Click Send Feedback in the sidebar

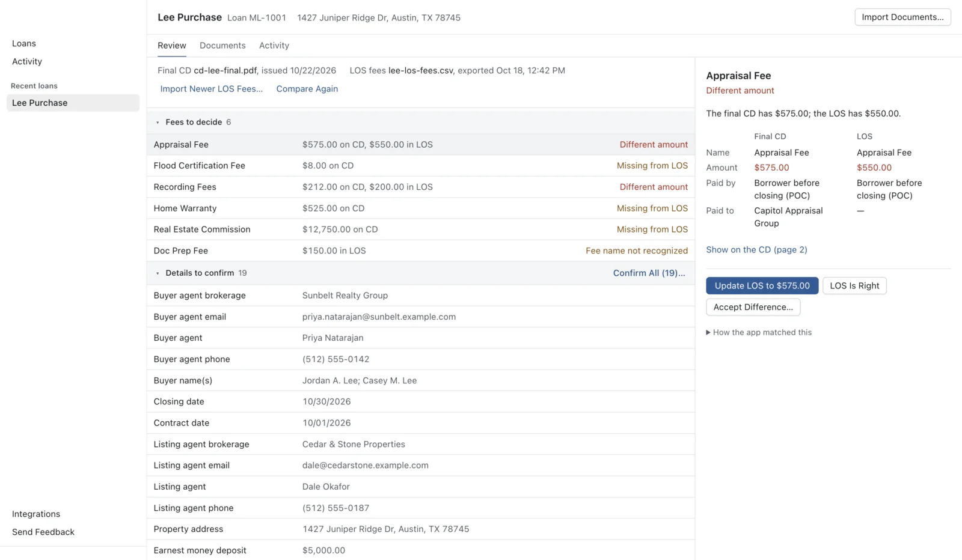pyautogui.click(x=43, y=532)
